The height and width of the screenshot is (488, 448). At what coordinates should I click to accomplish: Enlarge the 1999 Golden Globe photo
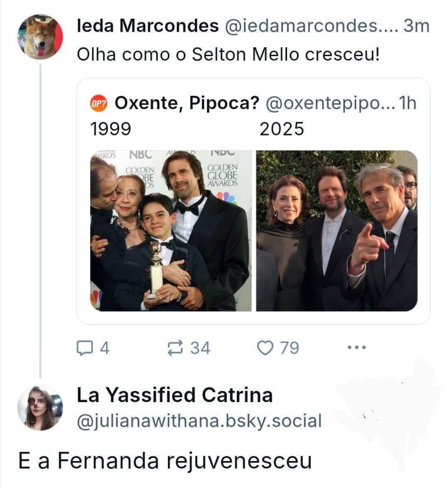click(171, 231)
